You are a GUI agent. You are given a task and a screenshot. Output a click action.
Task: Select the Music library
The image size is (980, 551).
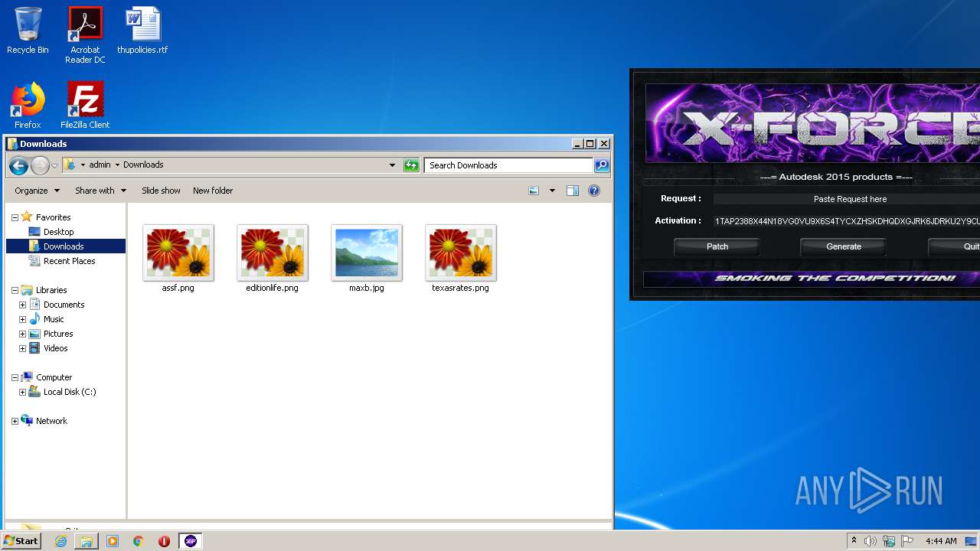click(54, 319)
